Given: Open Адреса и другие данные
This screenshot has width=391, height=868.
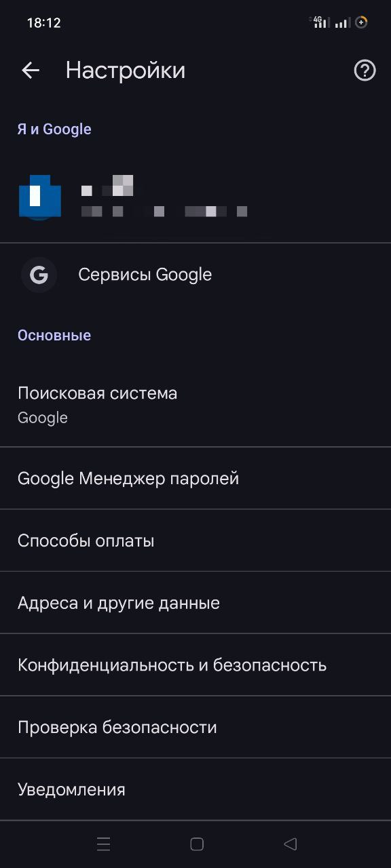Looking at the screenshot, I should (195, 603).
